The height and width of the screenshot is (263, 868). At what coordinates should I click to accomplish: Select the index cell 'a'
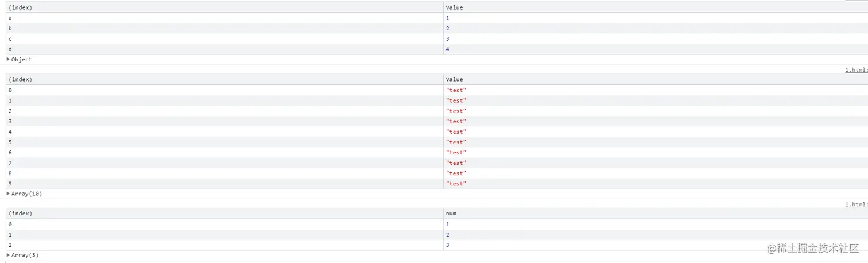(10, 18)
